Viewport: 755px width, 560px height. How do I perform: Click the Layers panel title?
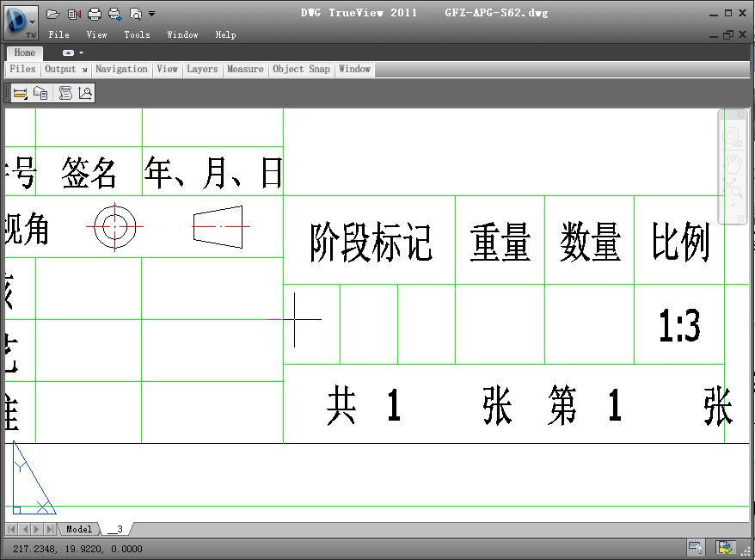point(202,70)
